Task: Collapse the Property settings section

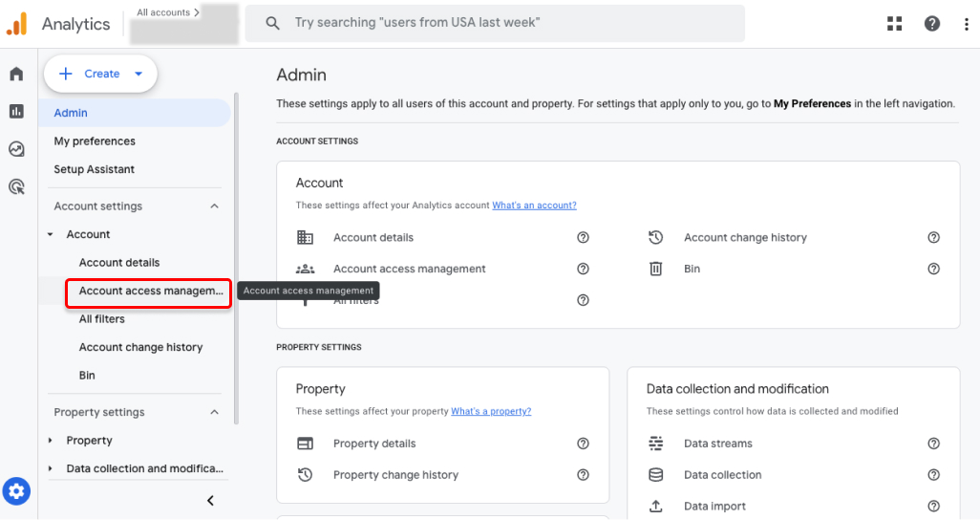Action: pyautogui.click(x=214, y=413)
